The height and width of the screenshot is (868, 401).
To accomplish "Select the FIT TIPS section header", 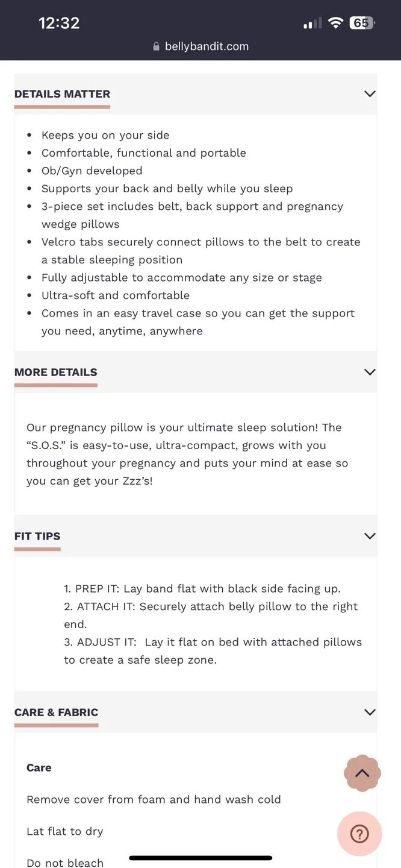I will click(37, 536).
